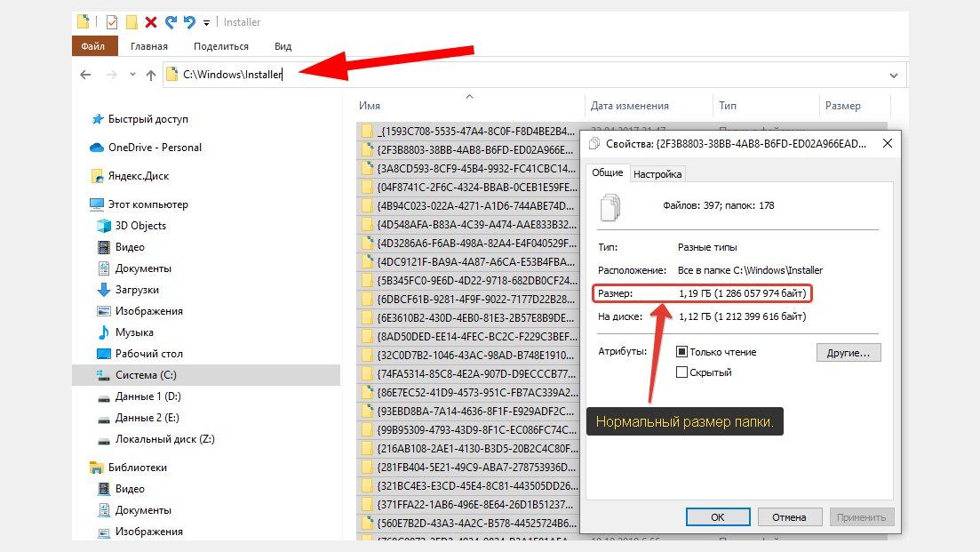Click the Properties icon in the quick access toolbar
980x552 pixels.
pyautogui.click(x=111, y=21)
